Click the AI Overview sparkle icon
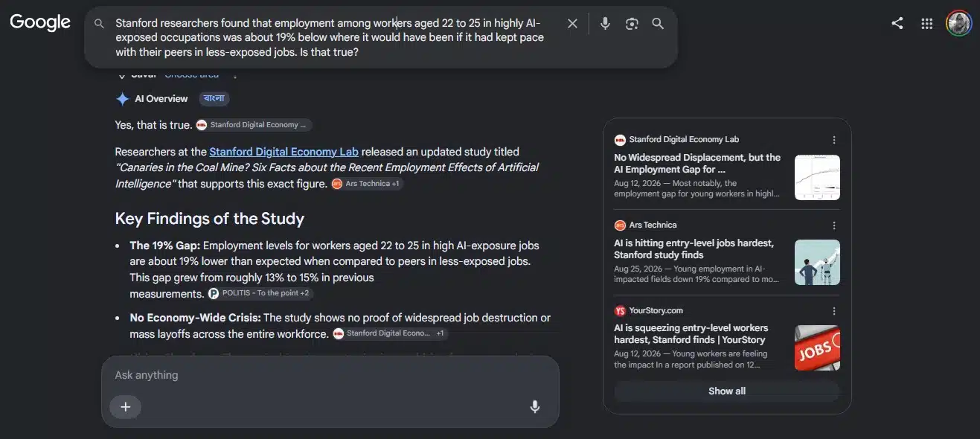 coord(123,99)
